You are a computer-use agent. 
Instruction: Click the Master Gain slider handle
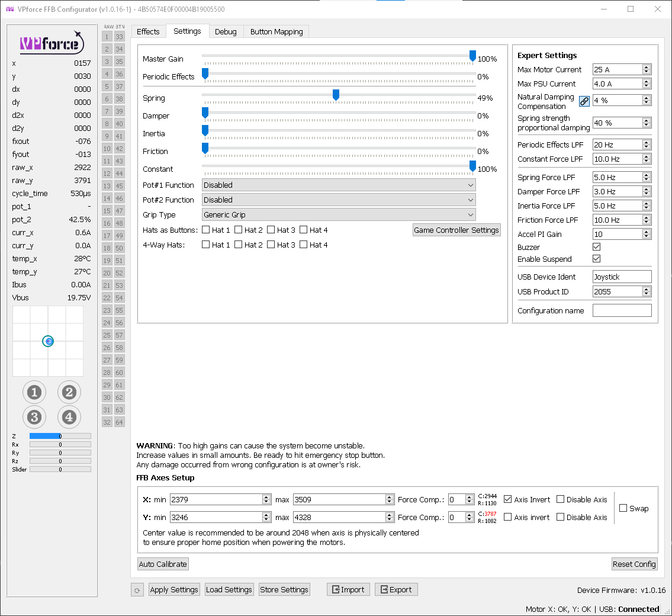pos(472,56)
